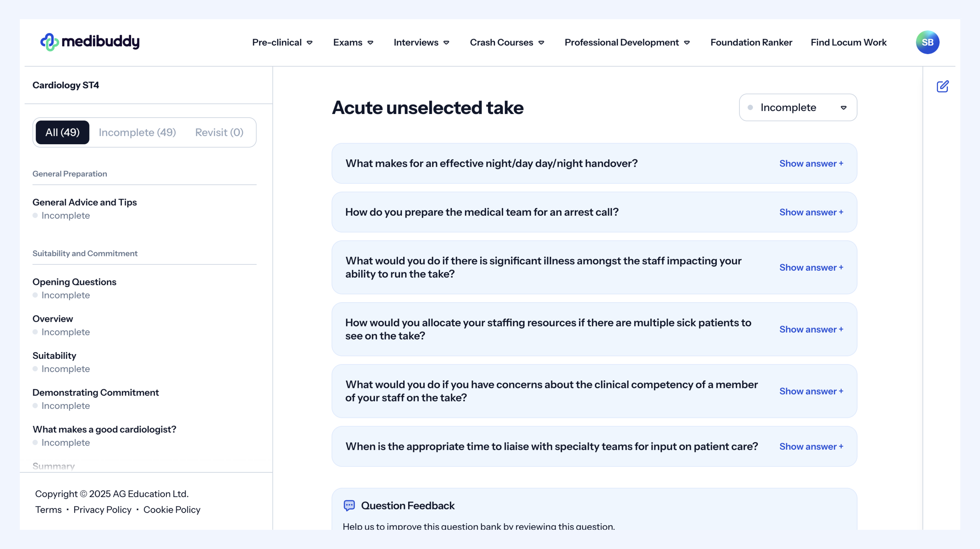The width and height of the screenshot is (980, 549).
Task: Expand answer for the arrest call question
Action: click(811, 212)
